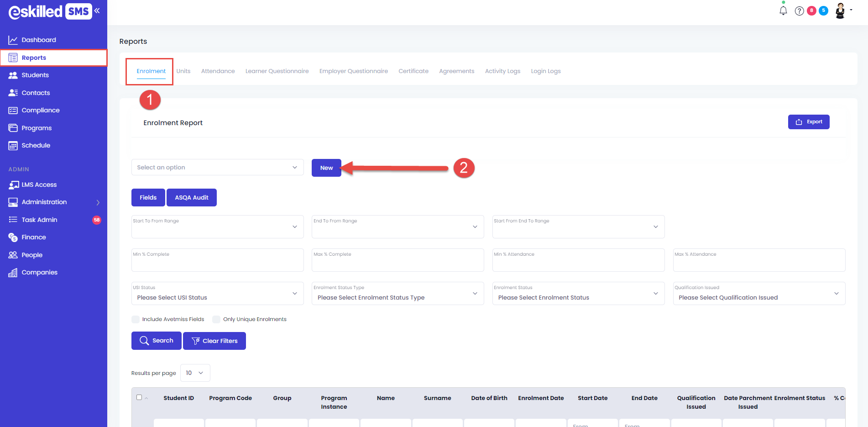Switch to the Attendance tab
This screenshot has width=868, height=427.
coord(218,71)
